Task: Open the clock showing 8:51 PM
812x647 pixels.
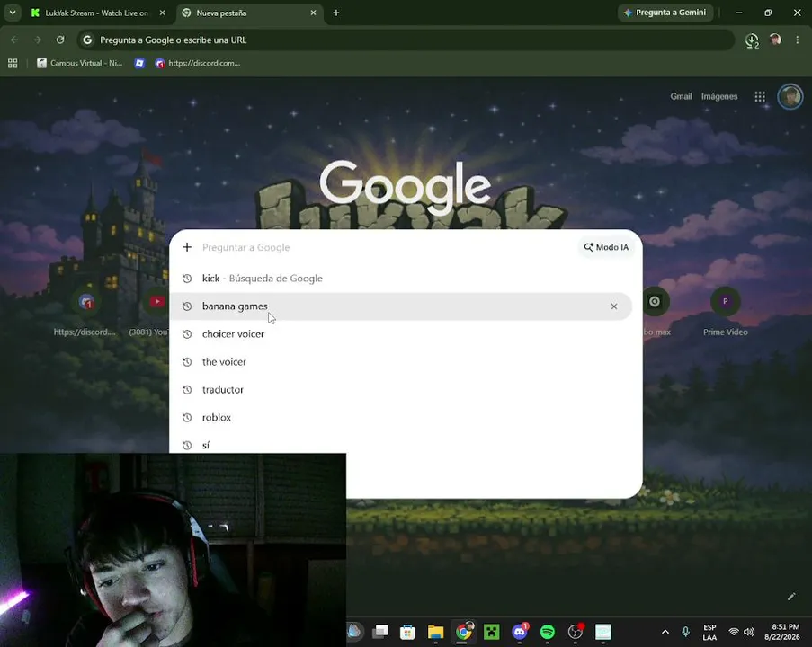Action: point(782,632)
